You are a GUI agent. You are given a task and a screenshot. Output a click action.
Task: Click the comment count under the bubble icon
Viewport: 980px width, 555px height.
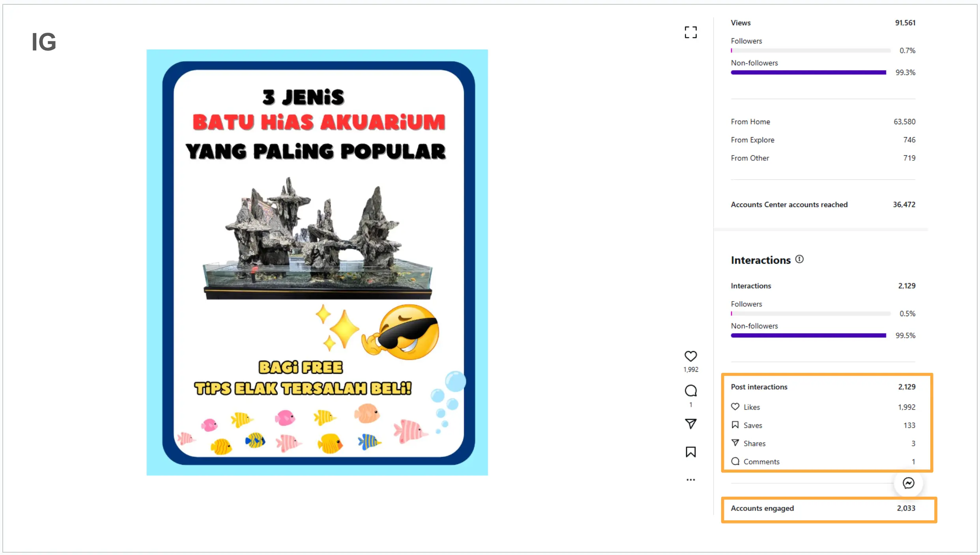click(x=691, y=404)
